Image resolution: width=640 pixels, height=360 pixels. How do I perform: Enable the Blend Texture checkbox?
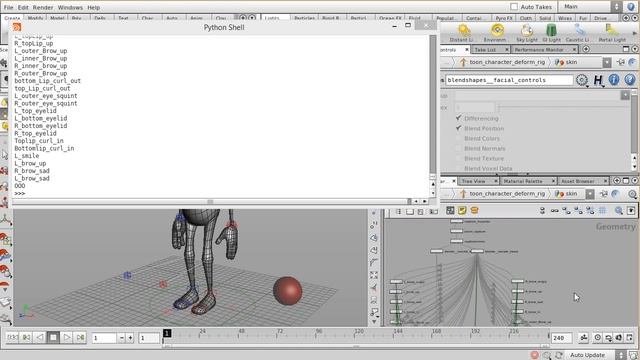pos(458,158)
